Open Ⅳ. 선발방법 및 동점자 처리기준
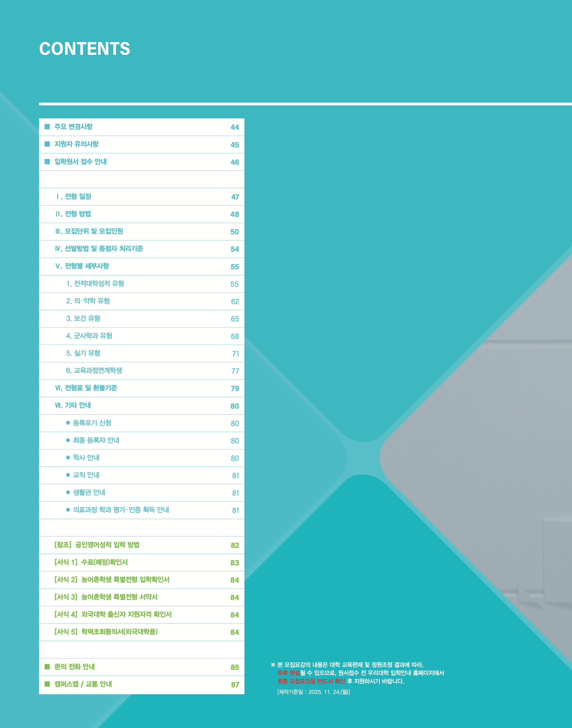This screenshot has width=572, height=728. click(141, 249)
